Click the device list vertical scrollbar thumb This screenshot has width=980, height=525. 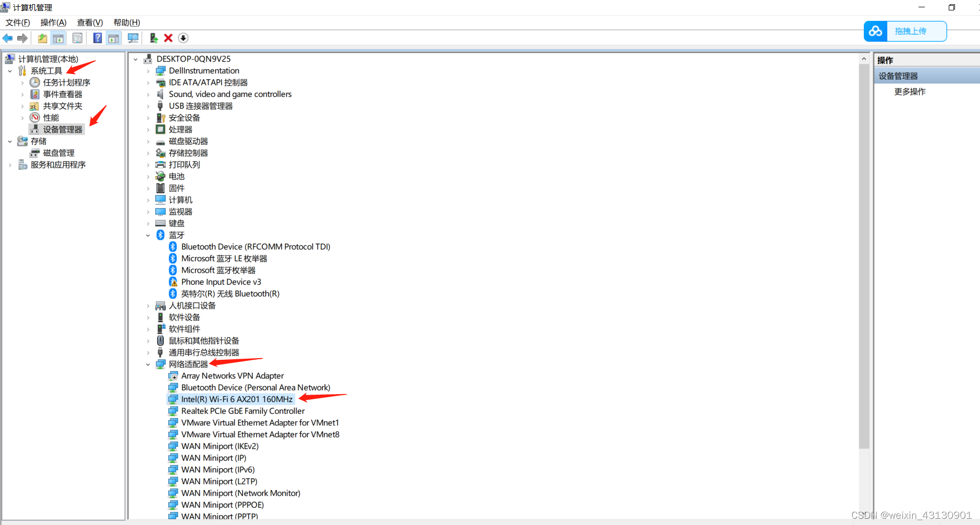864,255
